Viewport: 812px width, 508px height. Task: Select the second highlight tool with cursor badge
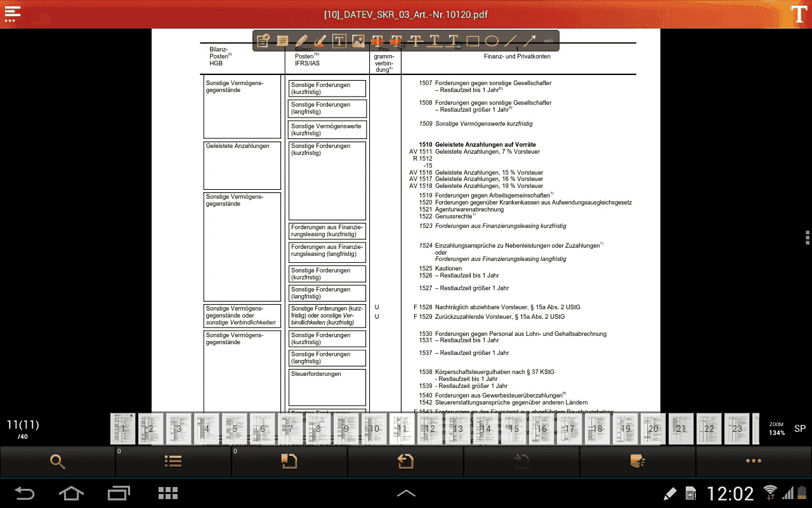(396, 41)
